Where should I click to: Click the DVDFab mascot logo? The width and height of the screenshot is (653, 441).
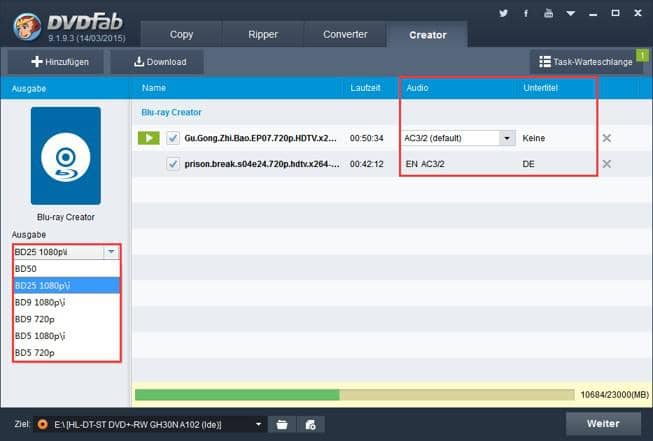point(27,27)
